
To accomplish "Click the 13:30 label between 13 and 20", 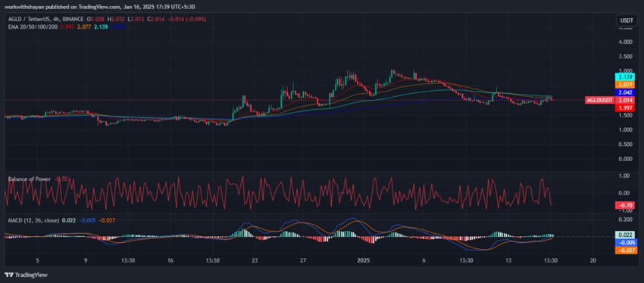I will (x=550, y=260).
